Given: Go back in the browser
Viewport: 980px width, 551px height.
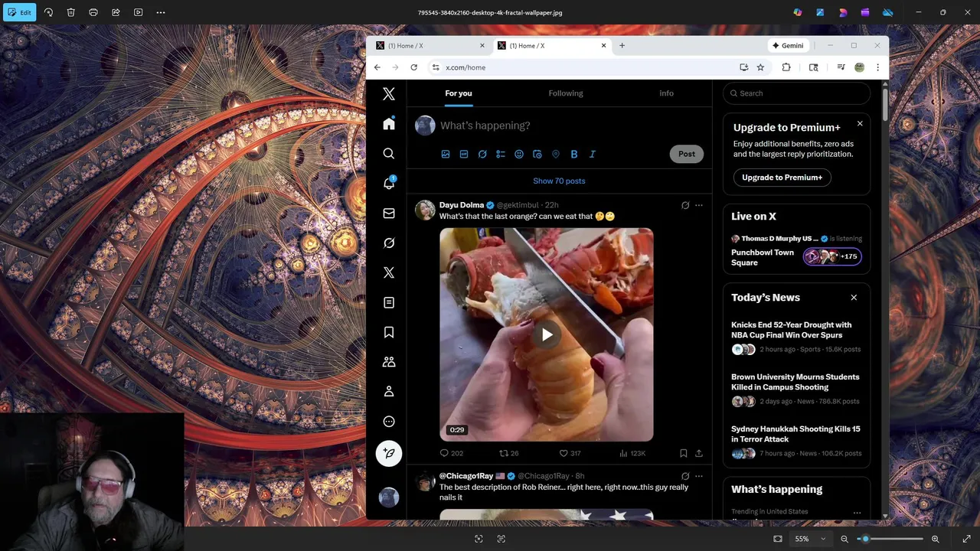Looking at the screenshot, I should coord(377,67).
